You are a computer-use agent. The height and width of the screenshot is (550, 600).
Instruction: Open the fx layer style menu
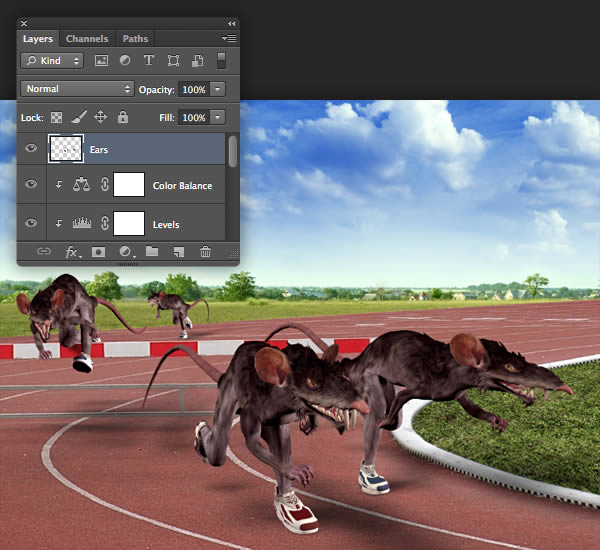click(x=72, y=252)
